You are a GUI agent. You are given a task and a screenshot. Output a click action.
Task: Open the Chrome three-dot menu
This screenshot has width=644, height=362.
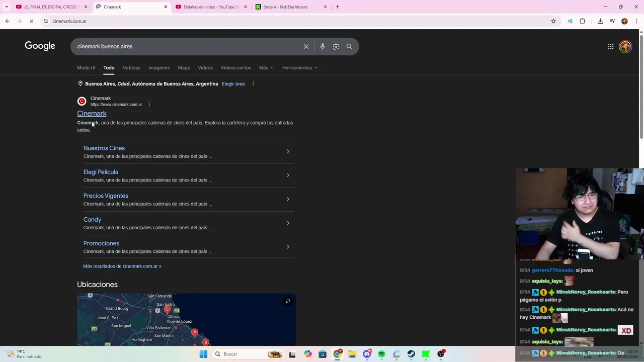pyautogui.click(x=636, y=21)
